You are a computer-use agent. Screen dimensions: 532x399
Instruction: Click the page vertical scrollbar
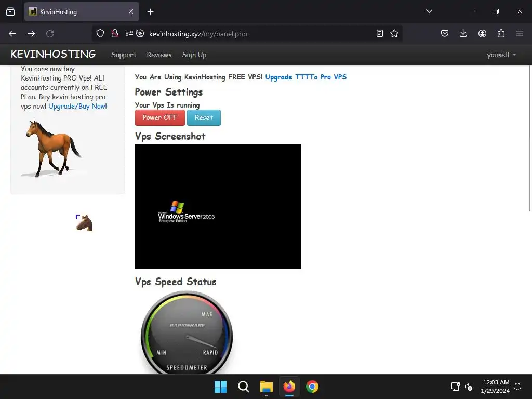pos(530,138)
